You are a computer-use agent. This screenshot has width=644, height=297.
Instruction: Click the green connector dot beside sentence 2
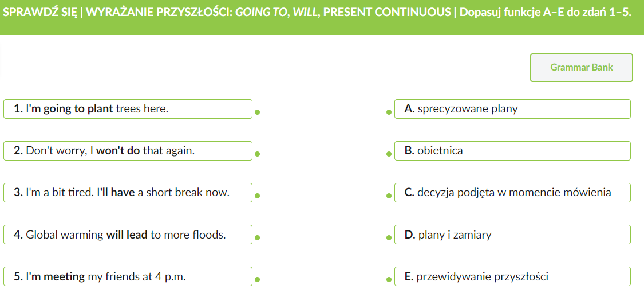(x=258, y=154)
